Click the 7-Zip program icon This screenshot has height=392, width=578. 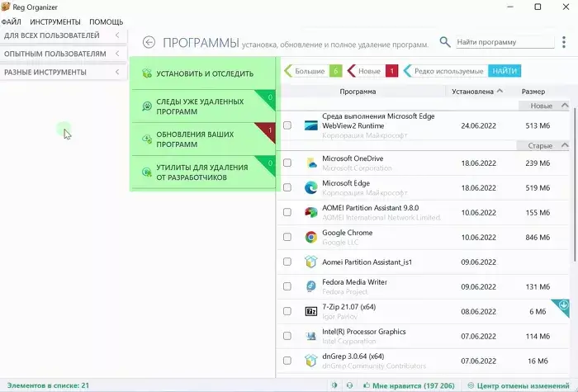tap(310, 311)
